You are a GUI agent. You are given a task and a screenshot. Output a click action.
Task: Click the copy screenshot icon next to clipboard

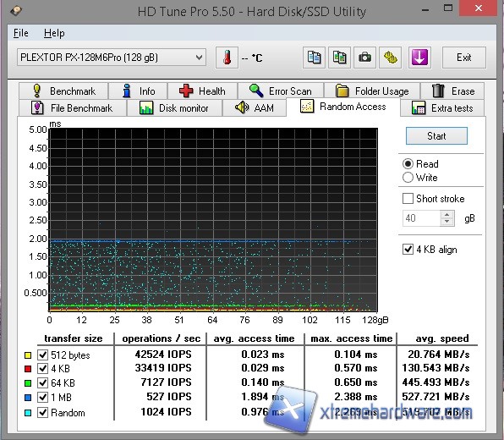pyautogui.click(x=339, y=58)
